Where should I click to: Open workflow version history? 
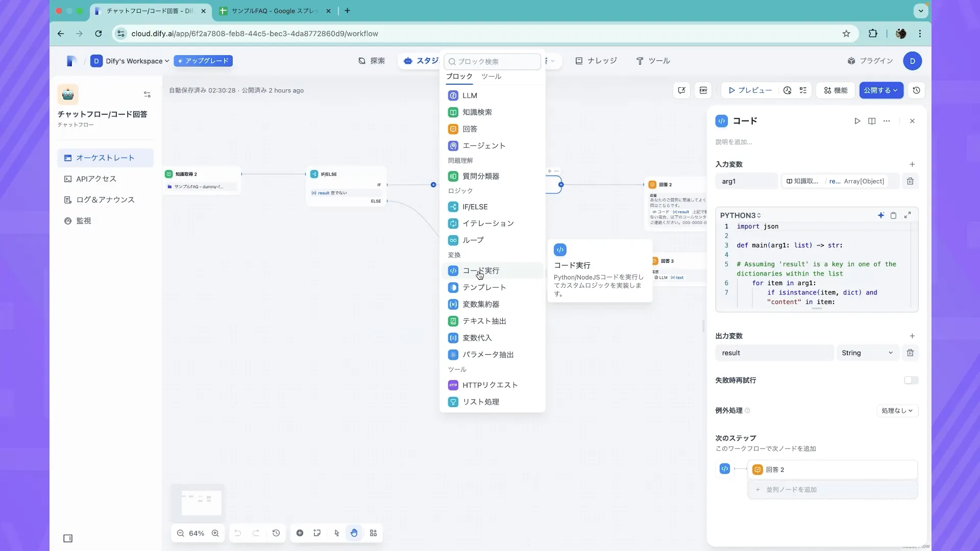point(917,90)
